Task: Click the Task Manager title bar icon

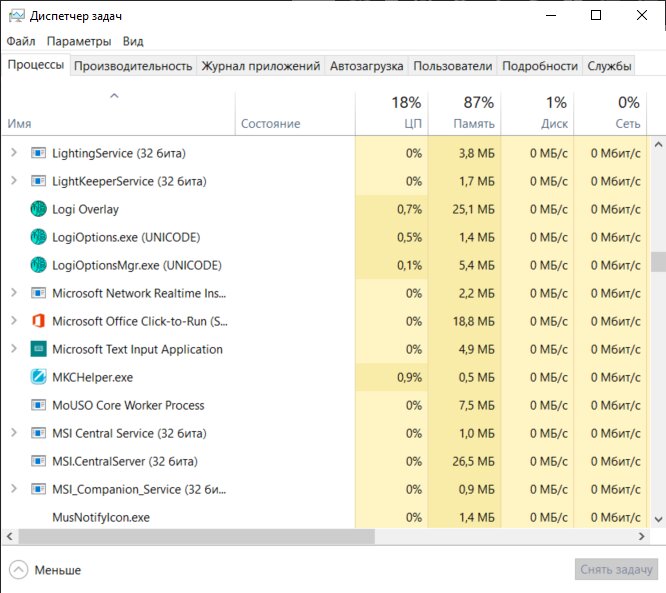Action: (17, 16)
